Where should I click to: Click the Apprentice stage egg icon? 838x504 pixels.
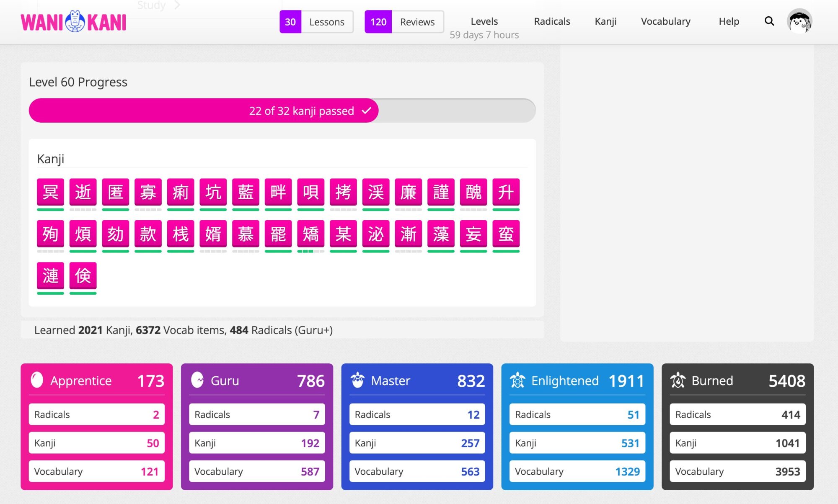[x=37, y=380]
